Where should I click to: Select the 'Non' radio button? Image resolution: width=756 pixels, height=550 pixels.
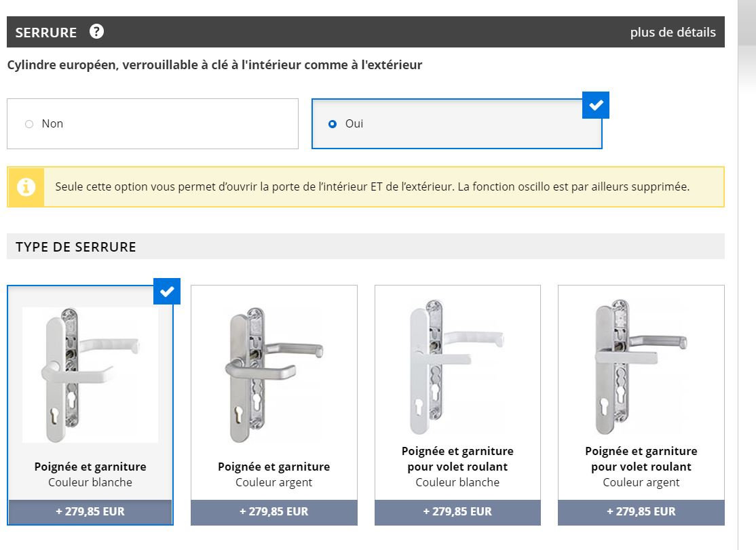point(29,124)
